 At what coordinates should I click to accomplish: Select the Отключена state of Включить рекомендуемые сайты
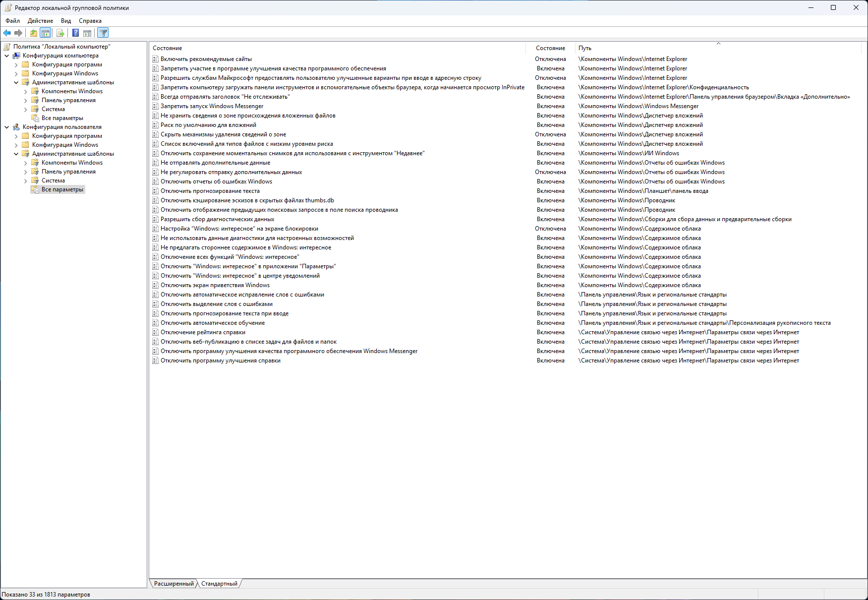(551, 59)
